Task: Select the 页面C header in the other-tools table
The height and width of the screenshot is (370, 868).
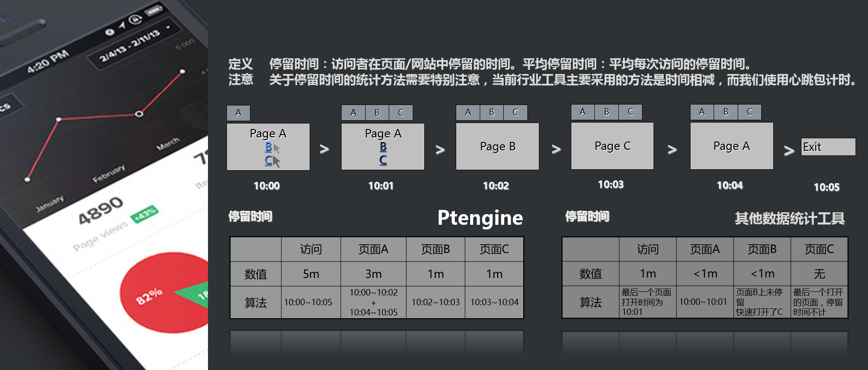Action: 819,250
